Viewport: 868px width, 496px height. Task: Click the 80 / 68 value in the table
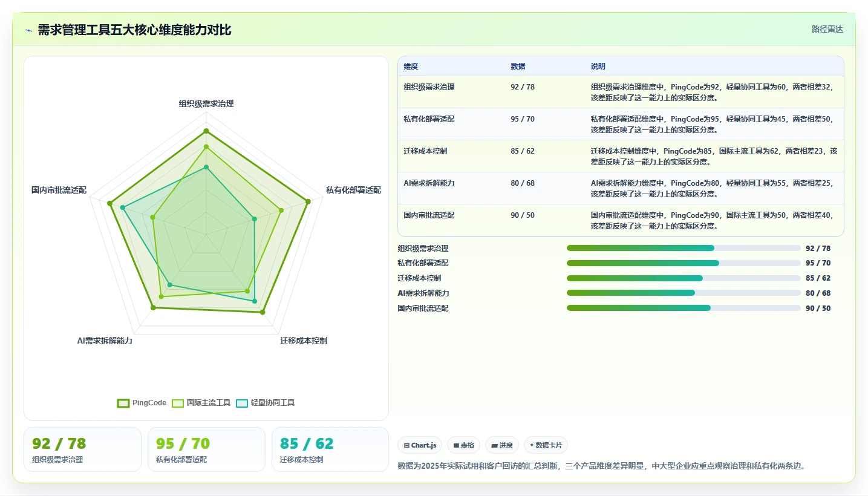523,183
